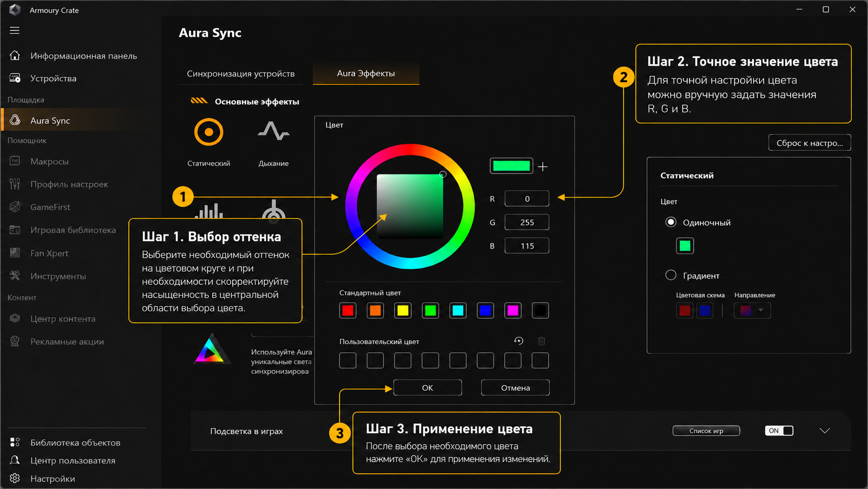Viewport: 868px width, 489px height.
Task: Open Fan Xpert icon
Action: [15, 253]
